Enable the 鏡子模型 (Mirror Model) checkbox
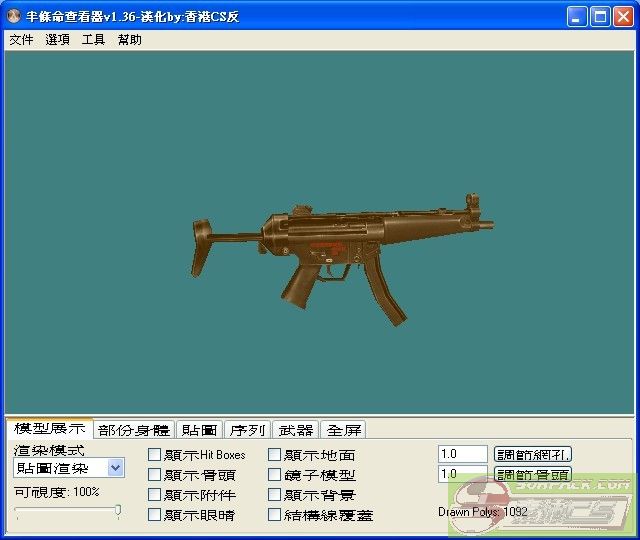Screen dimensions: 640x540 [275, 475]
